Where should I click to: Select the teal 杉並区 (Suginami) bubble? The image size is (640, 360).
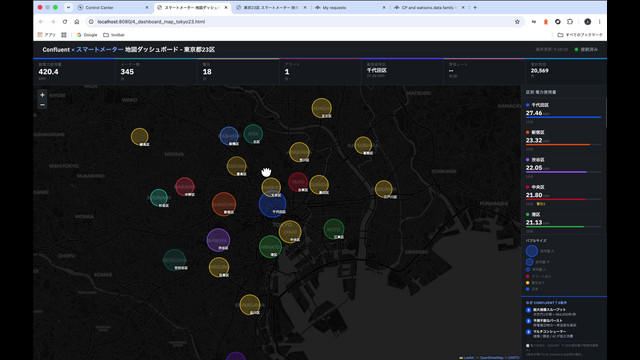point(159,198)
